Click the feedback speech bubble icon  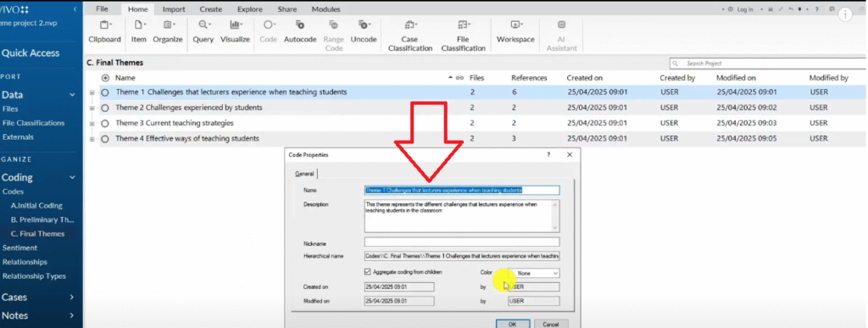pyautogui.click(x=832, y=9)
